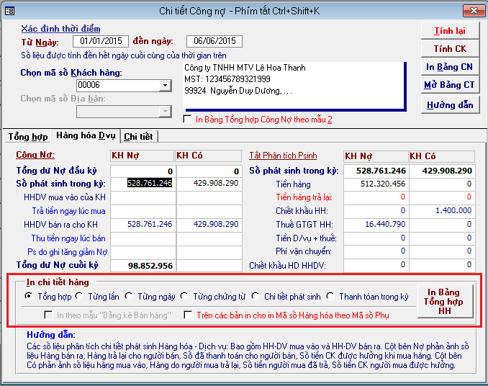Click the Tắt Phân tích Psinh link
The height and width of the screenshot is (386, 488).
pos(283,155)
